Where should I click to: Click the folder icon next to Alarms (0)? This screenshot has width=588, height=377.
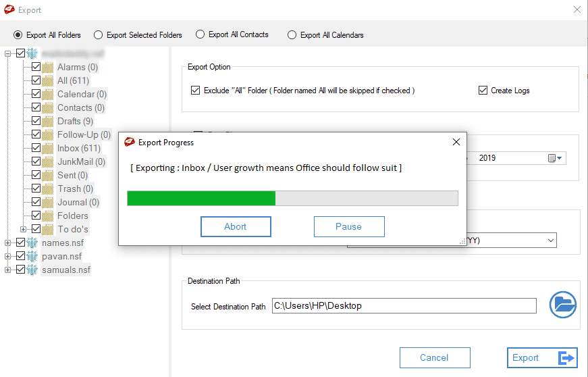pos(48,67)
